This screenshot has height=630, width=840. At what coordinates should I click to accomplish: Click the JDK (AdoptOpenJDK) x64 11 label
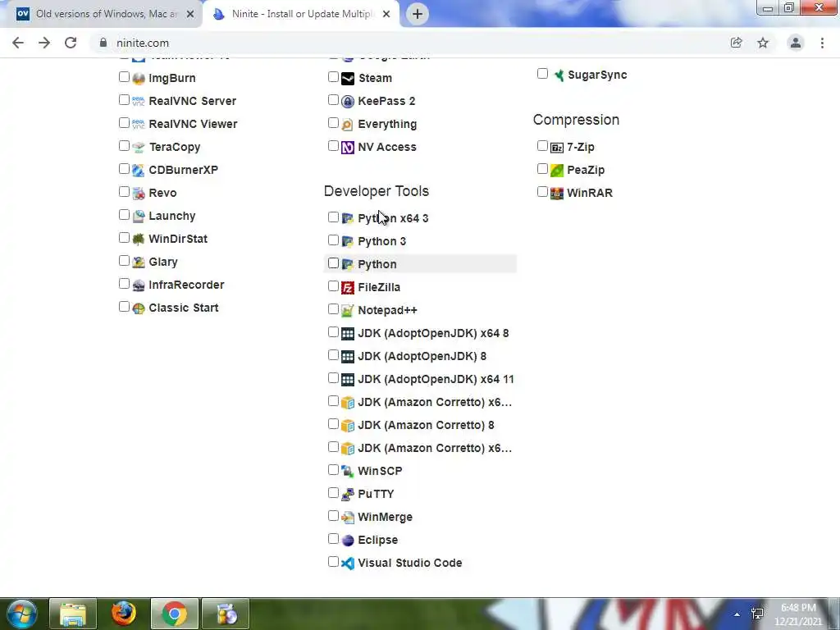pyautogui.click(x=436, y=379)
